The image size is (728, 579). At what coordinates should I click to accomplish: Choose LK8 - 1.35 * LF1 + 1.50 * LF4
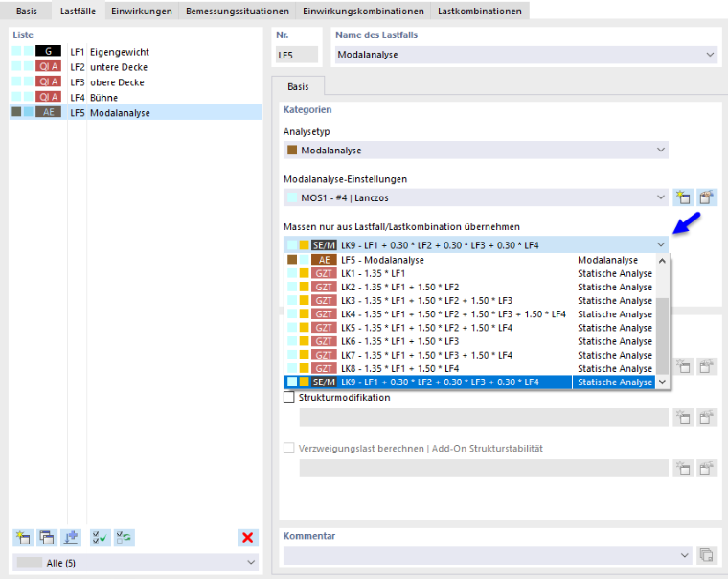(470, 368)
